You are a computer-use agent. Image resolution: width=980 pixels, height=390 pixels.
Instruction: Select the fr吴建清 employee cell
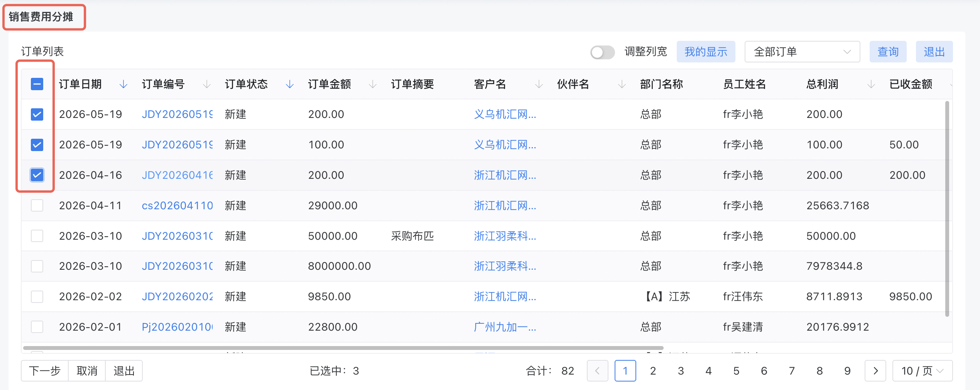743,327
